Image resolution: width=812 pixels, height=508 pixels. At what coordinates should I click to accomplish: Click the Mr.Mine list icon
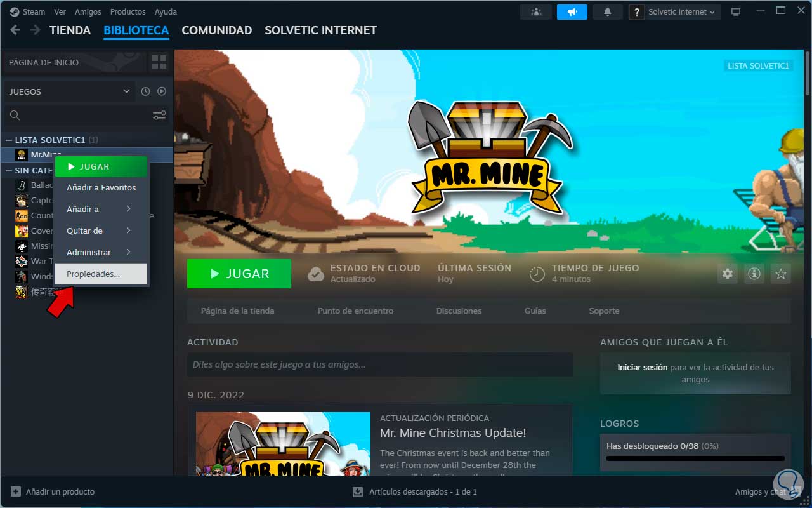click(x=22, y=155)
